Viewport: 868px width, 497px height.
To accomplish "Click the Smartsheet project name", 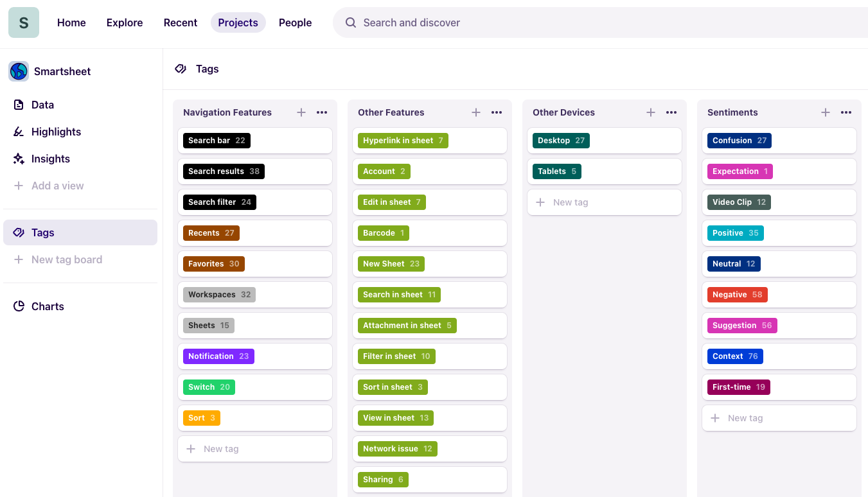I will pos(62,71).
